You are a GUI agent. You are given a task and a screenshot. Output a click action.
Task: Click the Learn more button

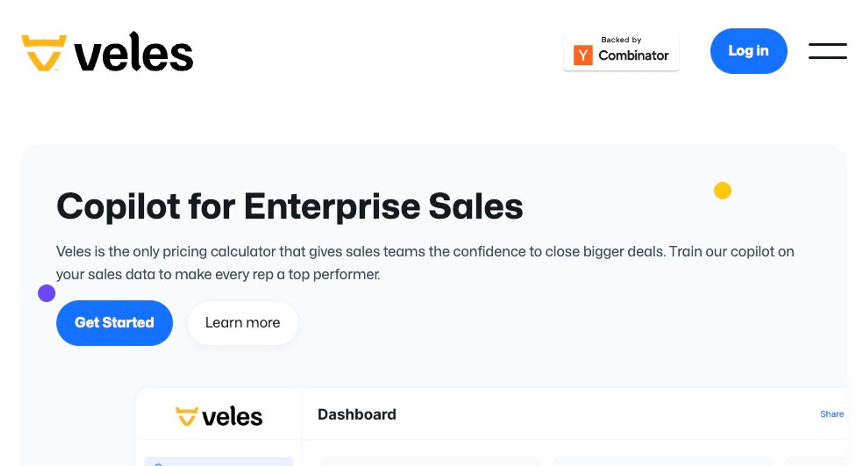tap(243, 323)
